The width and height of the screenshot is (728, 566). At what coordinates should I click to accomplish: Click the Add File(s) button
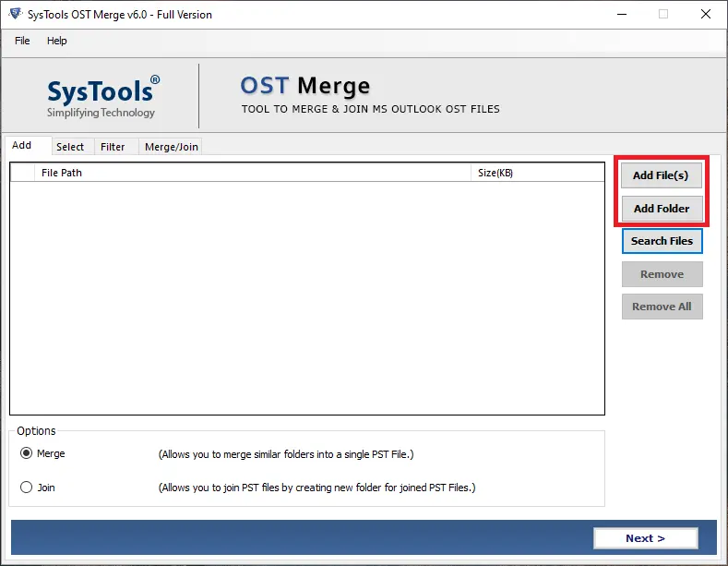click(662, 175)
